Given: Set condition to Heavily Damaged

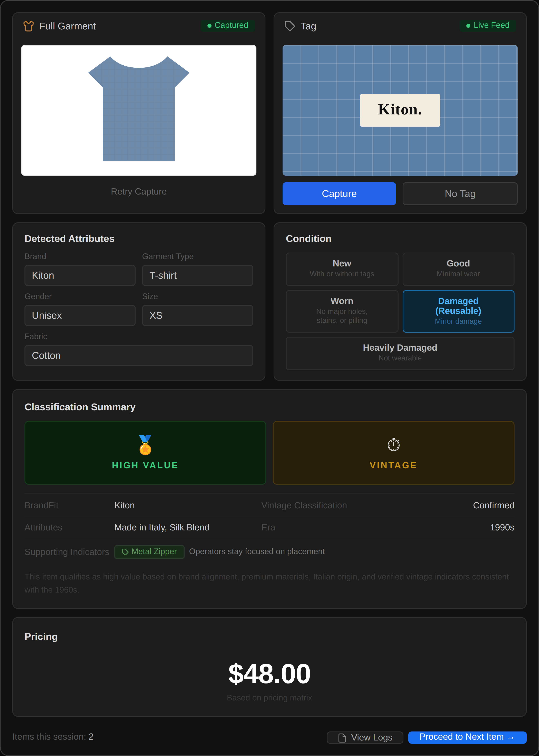Looking at the screenshot, I should click(x=400, y=353).
